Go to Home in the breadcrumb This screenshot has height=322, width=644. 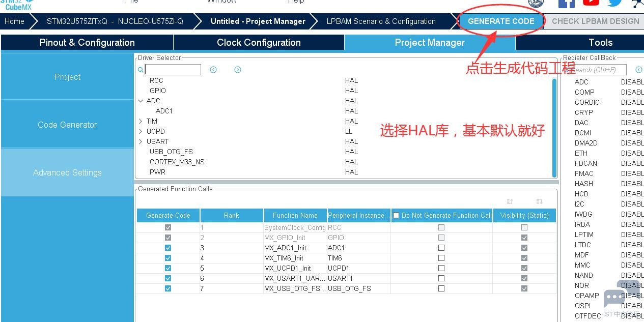tap(14, 21)
